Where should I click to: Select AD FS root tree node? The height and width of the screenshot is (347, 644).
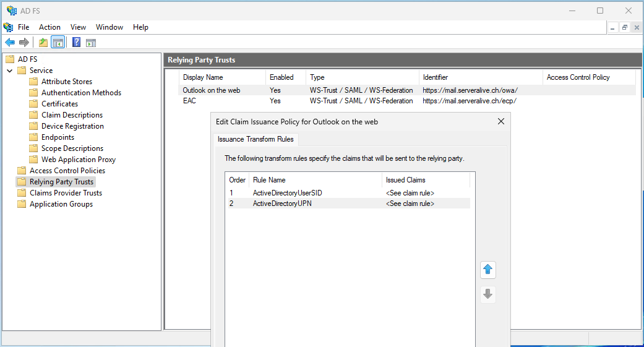[27, 59]
